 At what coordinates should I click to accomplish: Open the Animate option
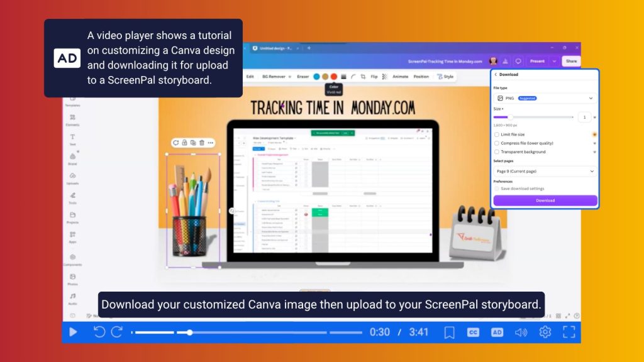point(401,76)
